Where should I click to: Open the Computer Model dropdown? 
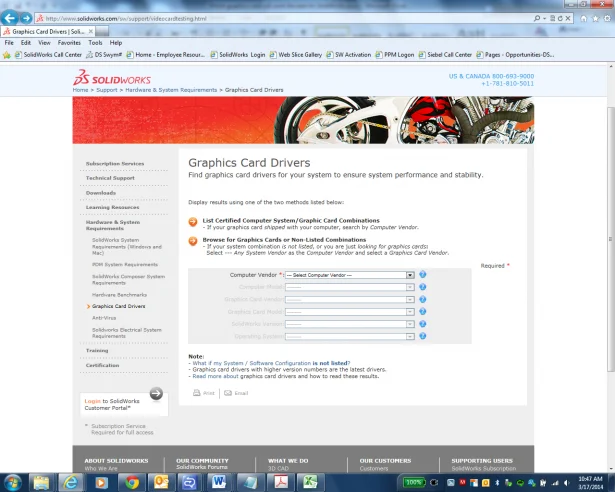(350, 286)
